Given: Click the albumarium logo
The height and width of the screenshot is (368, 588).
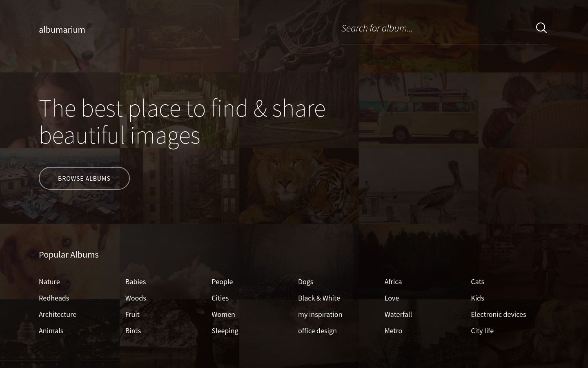Looking at the screenshot, I should (62, 29).
